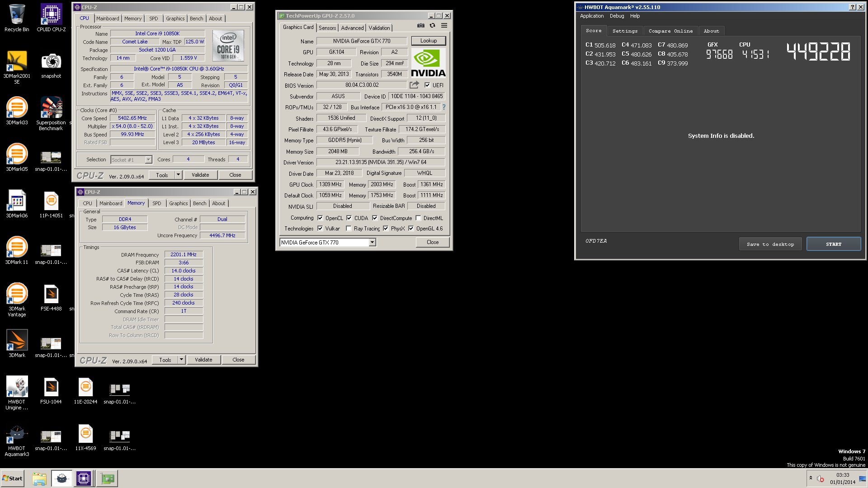Select the 11E-20244 file icon
The height and width of the screenshot is (488, 868).
click(x=85, y=390)
